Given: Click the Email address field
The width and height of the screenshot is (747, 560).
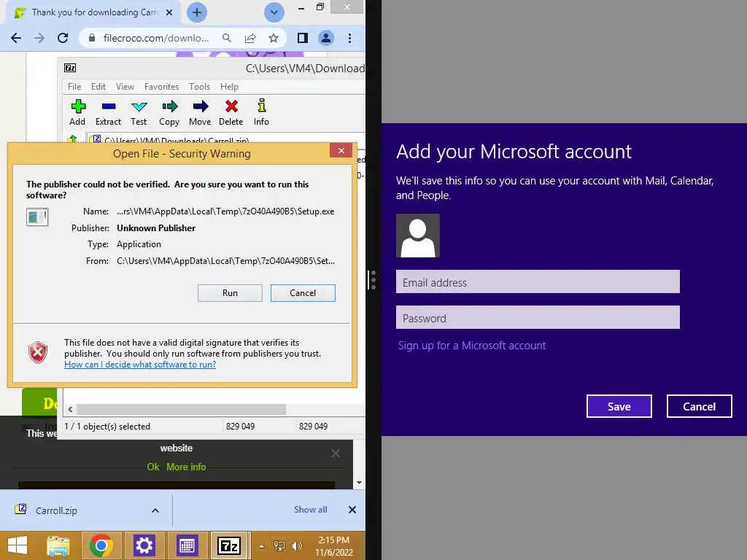Looking at the screenshot, I should tap(538, 282).
